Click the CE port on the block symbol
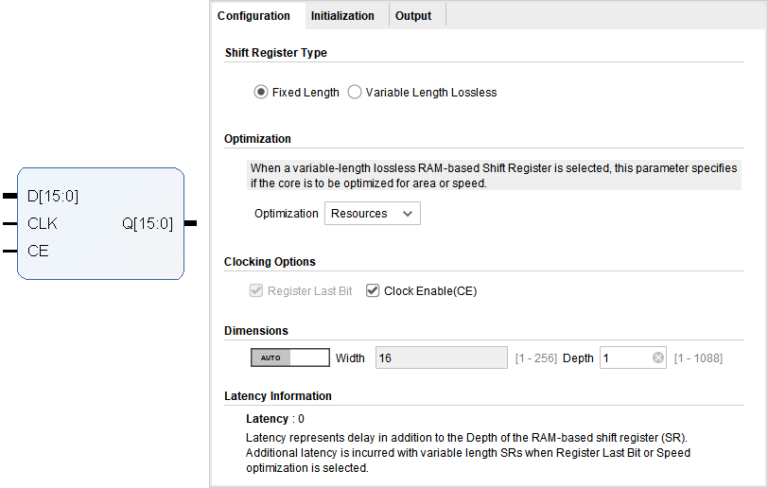 pos(38,251)
